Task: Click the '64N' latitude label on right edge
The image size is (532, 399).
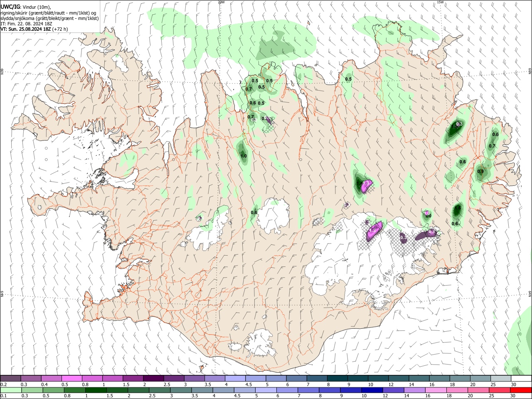Action: 530,293
